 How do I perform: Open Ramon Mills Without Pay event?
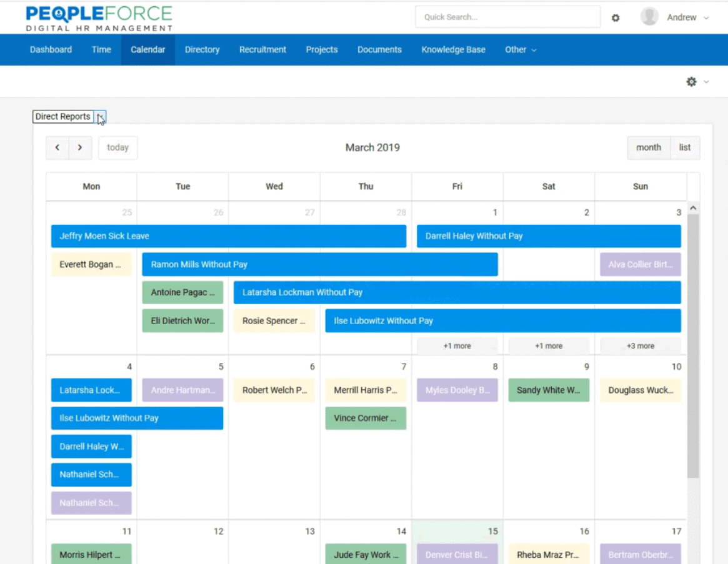coord(320,264)
